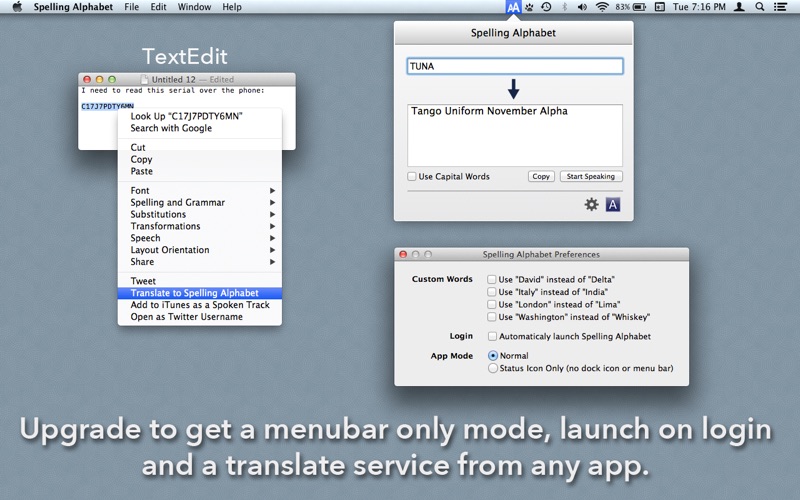
Task: Open the Edit menu
Action: [x=158, y=7]
